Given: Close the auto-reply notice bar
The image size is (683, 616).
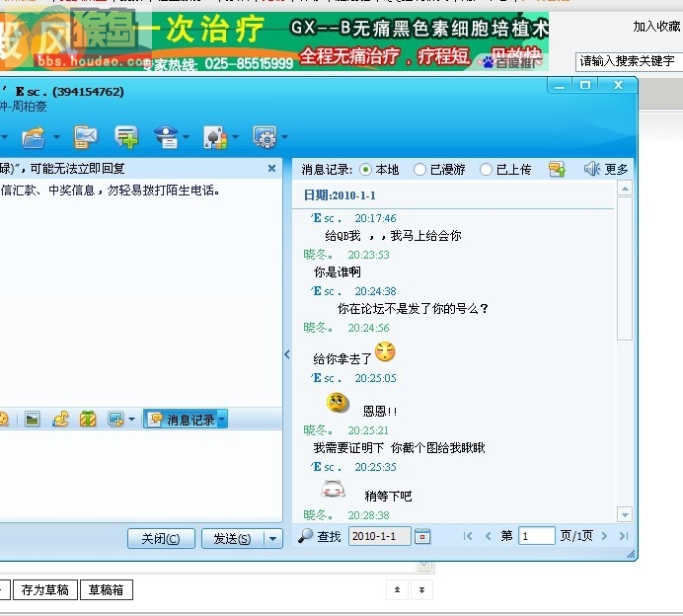Looking at the screenshot, I should (x=271, y=168).
